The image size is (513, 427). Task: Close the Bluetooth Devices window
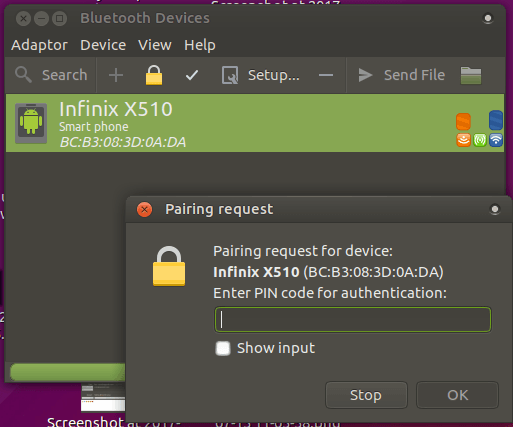point(23,18)
